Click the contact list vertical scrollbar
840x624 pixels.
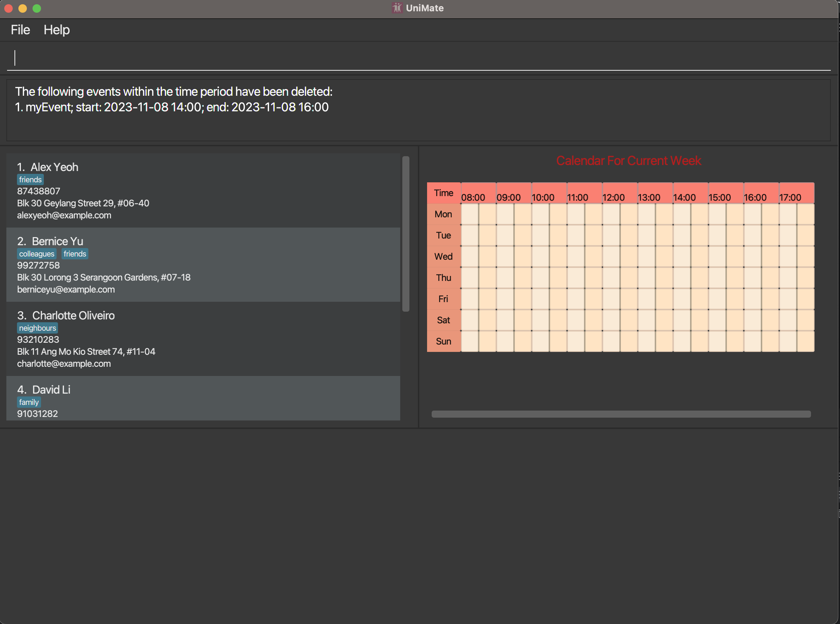[x=406, y=234]
